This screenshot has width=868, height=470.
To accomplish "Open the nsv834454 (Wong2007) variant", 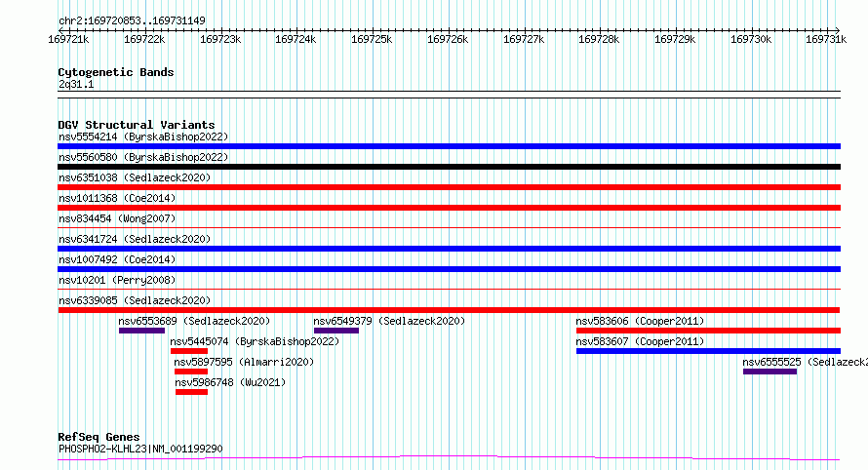I will point(117,218).
